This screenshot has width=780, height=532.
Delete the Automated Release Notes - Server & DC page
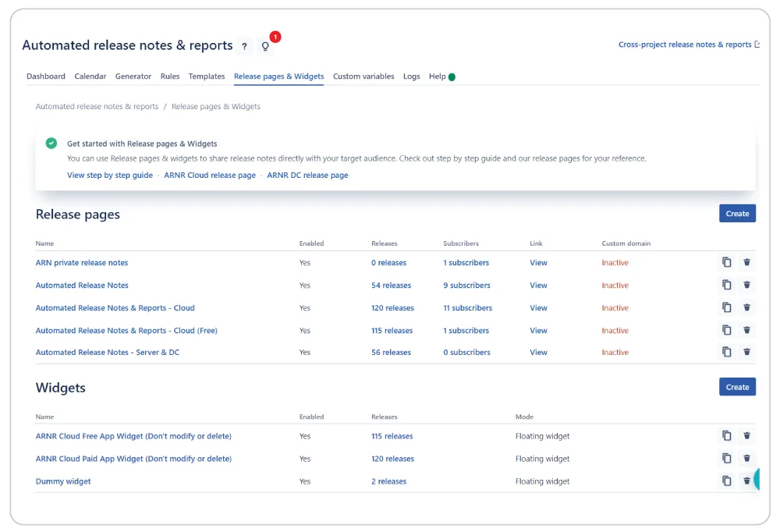click(746, 352)
